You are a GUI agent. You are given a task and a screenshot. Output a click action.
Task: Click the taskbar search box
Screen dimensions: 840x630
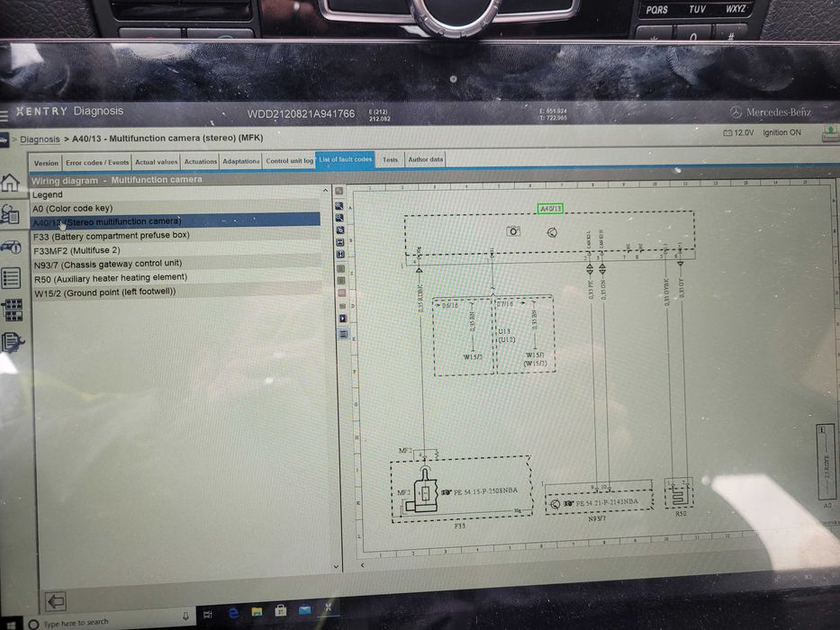pyautogui.click(x=110, y=620)
